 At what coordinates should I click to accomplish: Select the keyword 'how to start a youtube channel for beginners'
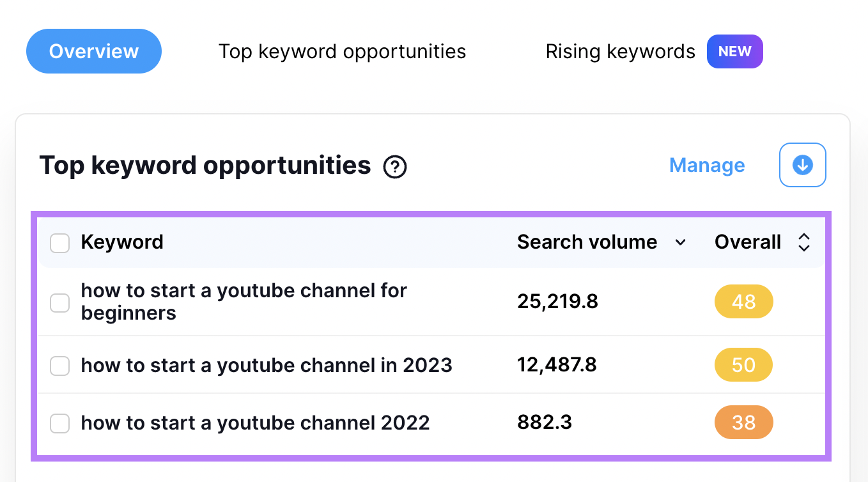[244, 301]
